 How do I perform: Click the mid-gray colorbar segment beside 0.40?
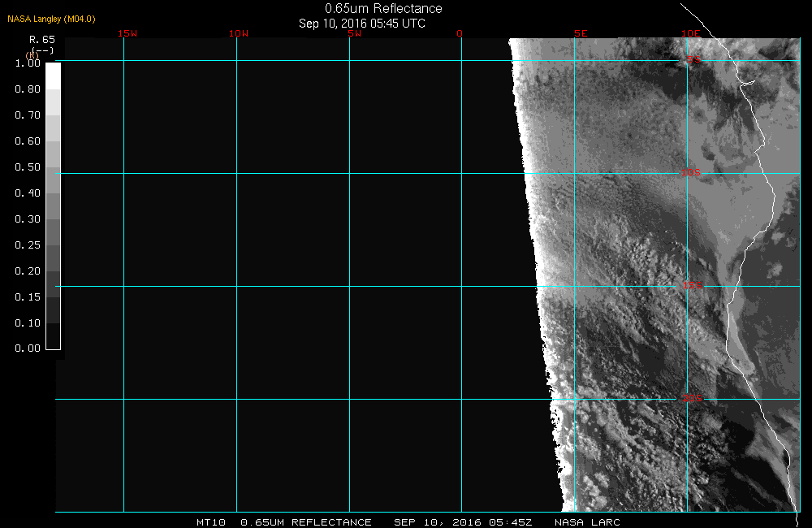tap(54, 206)
